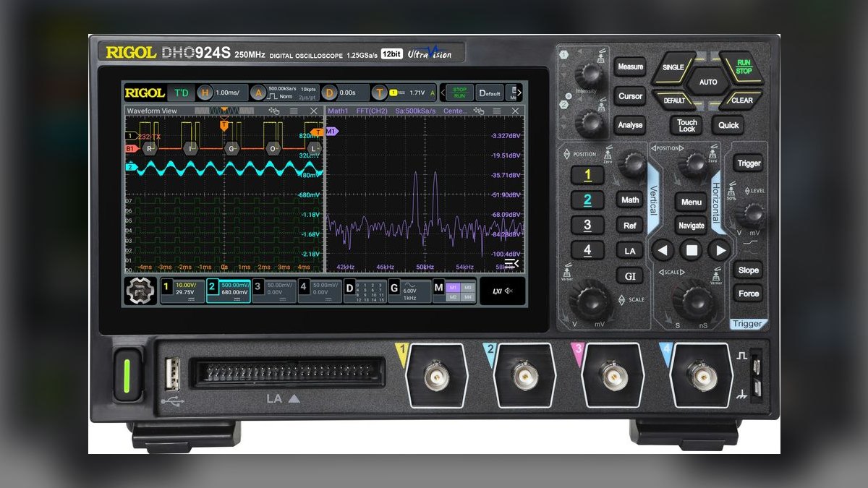Open the G generator label 1kHz
Image resolution: width=868 pixels, height=488 pixels.
pyautogui.click(x=409, y=291)
